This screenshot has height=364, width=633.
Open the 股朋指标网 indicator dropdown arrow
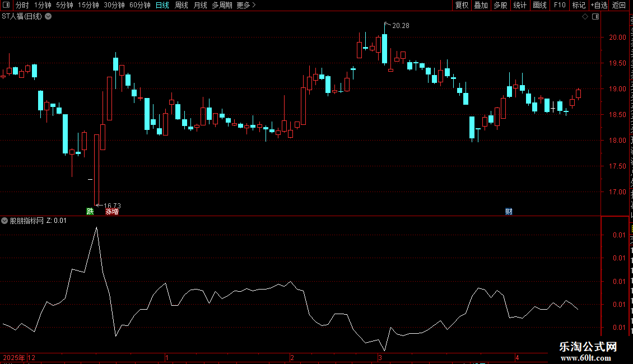4,221
